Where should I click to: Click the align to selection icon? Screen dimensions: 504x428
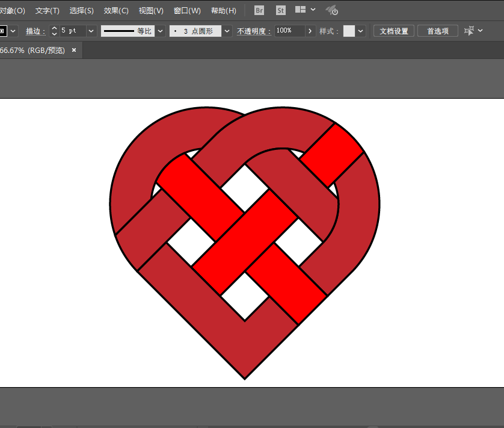469,31
